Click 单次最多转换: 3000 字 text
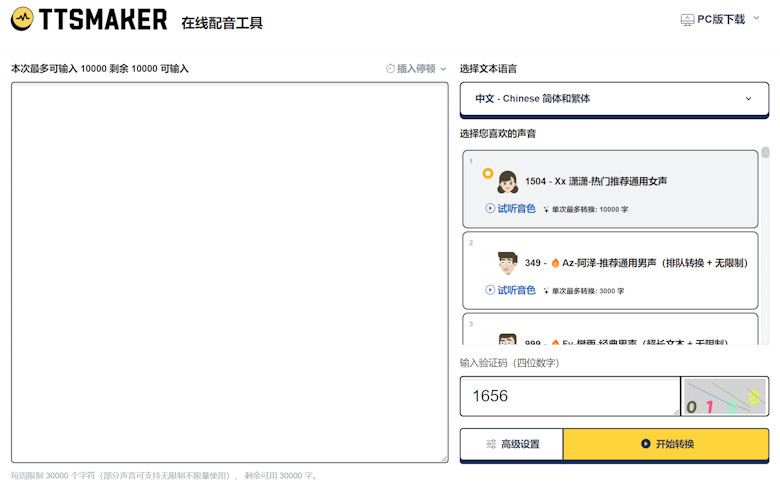The width and height of the screenshot is (780, 487). pyautogui.click(x=588, y=291)
